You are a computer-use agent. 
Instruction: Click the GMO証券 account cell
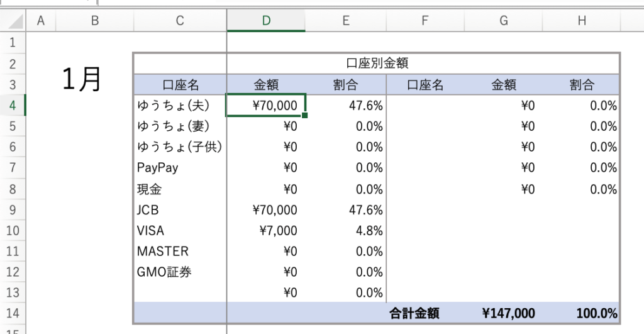click(x=180, y=272)
